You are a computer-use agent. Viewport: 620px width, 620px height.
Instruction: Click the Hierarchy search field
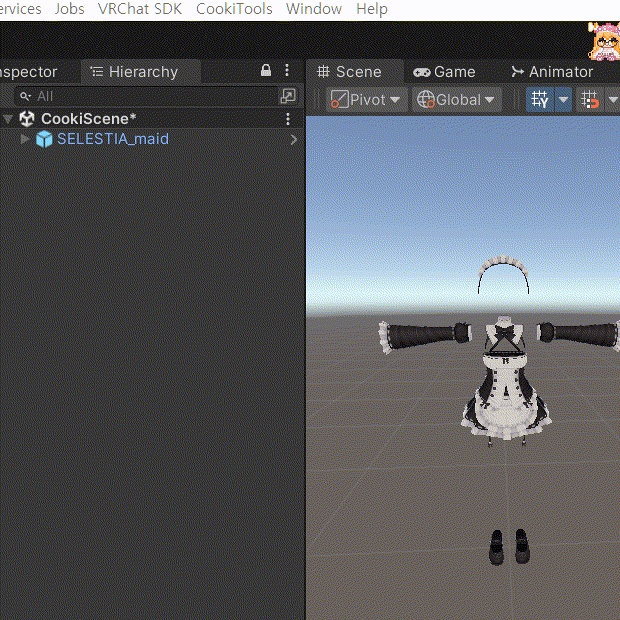[x=146, y=96]
